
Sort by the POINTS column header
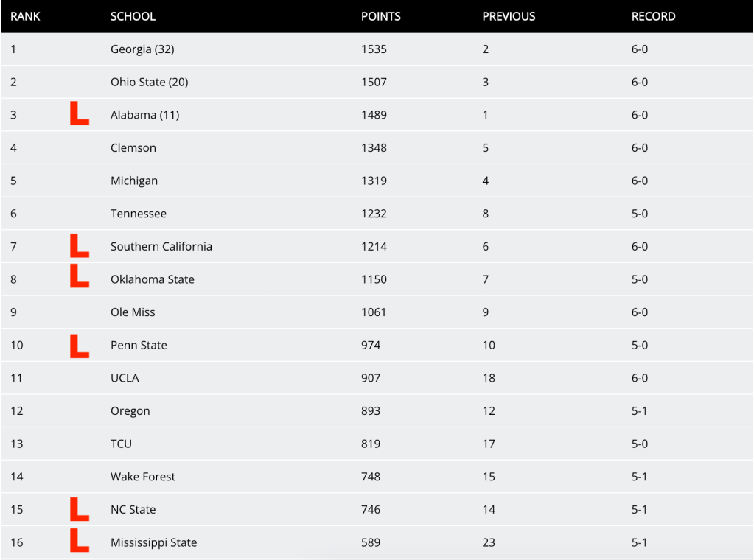coord(380,16)
